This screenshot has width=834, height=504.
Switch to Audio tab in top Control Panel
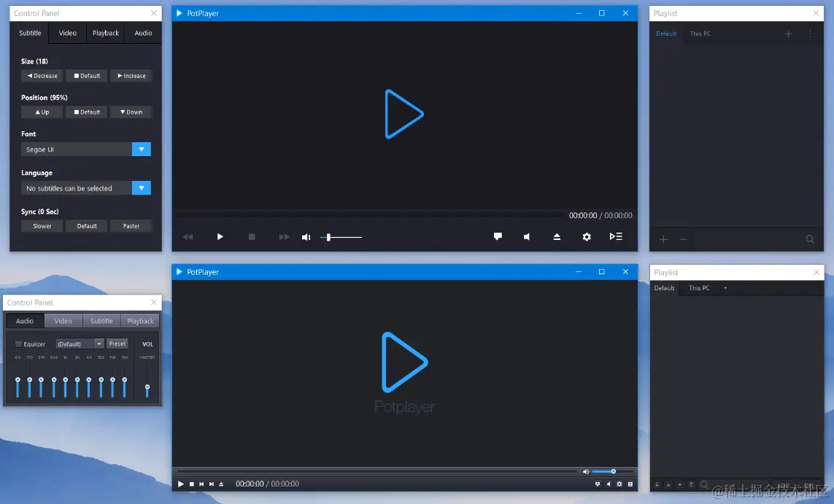[x=143, y=33]
